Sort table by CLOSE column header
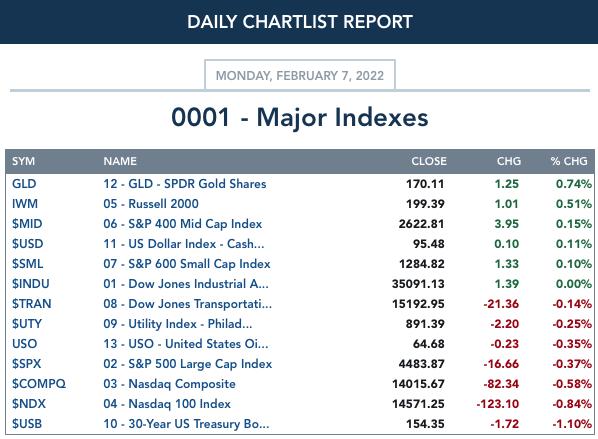 pyautogui.click(x=429, y=161)
